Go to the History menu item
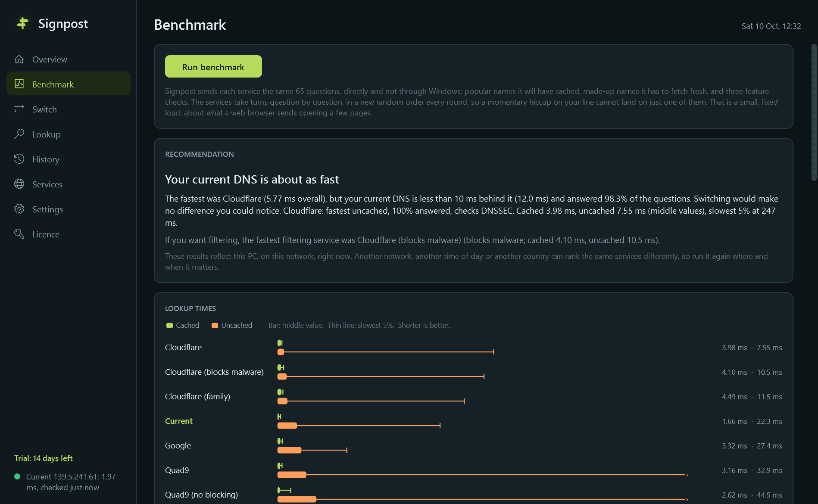This screenshot has width=818, height=504. click(69, 159)
